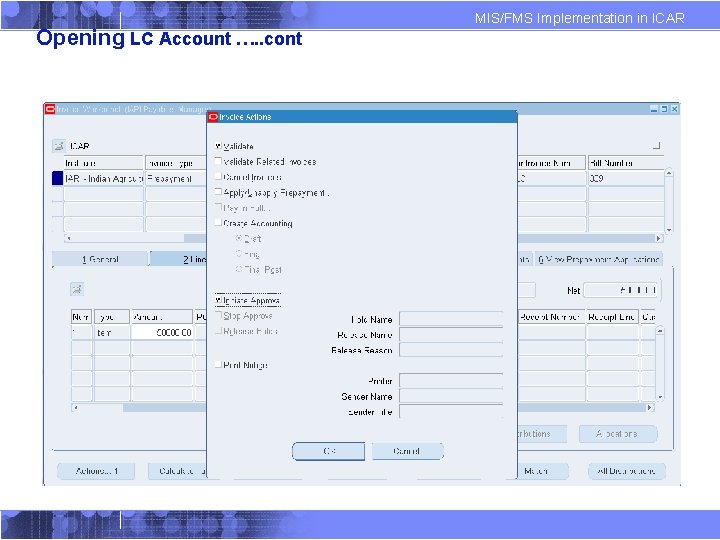Click the Sender Title field
Screen dimensions: 720x540
[x=451, y=411]
